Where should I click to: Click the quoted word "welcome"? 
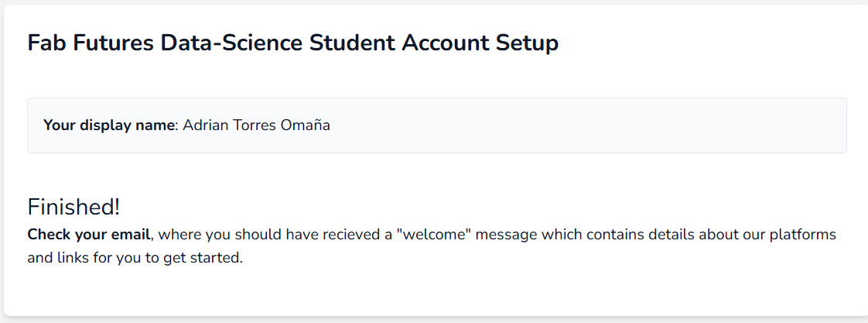(434, 234)
